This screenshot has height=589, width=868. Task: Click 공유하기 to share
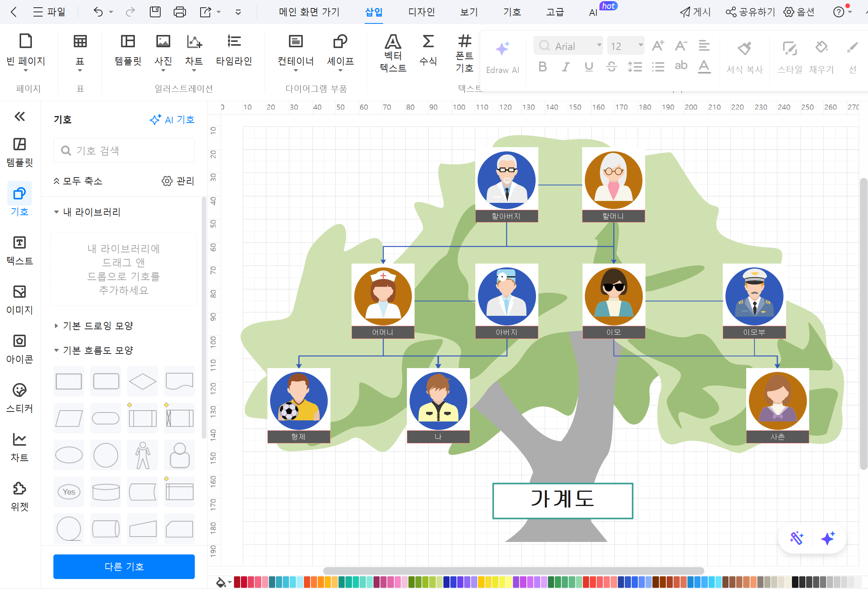click(x=750, y=12)
